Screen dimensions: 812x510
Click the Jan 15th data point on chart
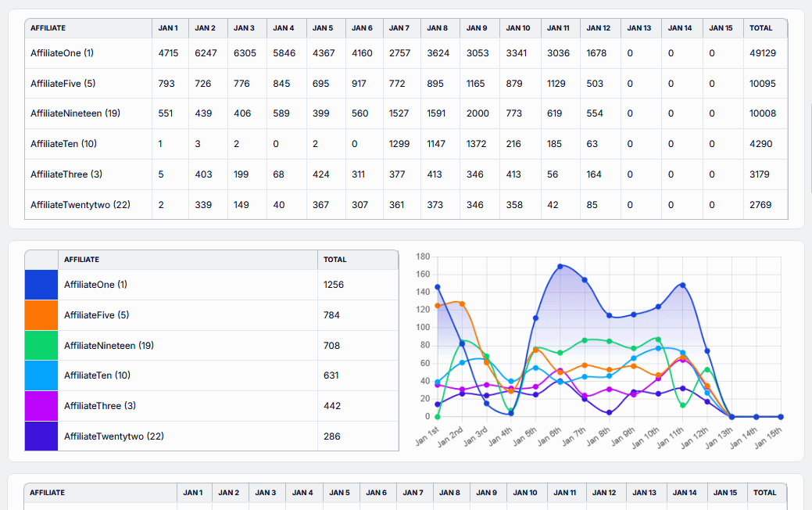click(781, 417)
